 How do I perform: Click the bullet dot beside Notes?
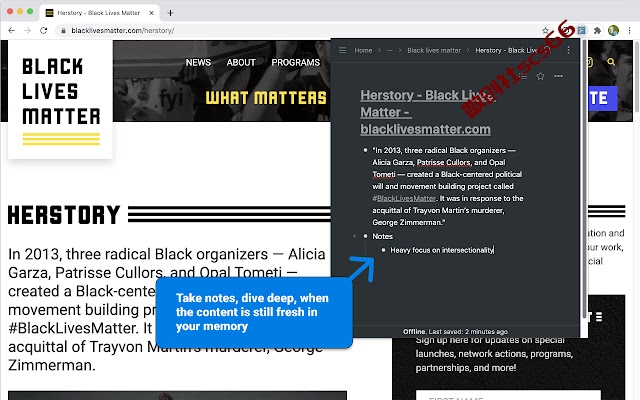pyautogui.click(x=365, y=236)
